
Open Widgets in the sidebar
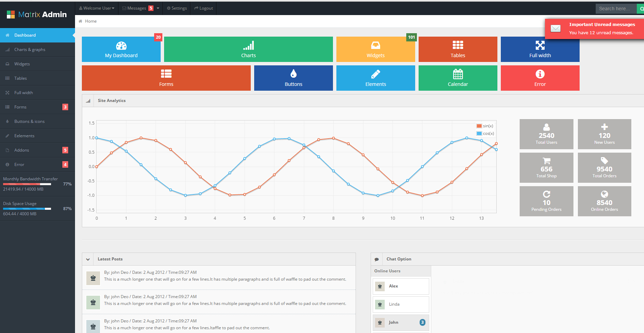[37, 64]
